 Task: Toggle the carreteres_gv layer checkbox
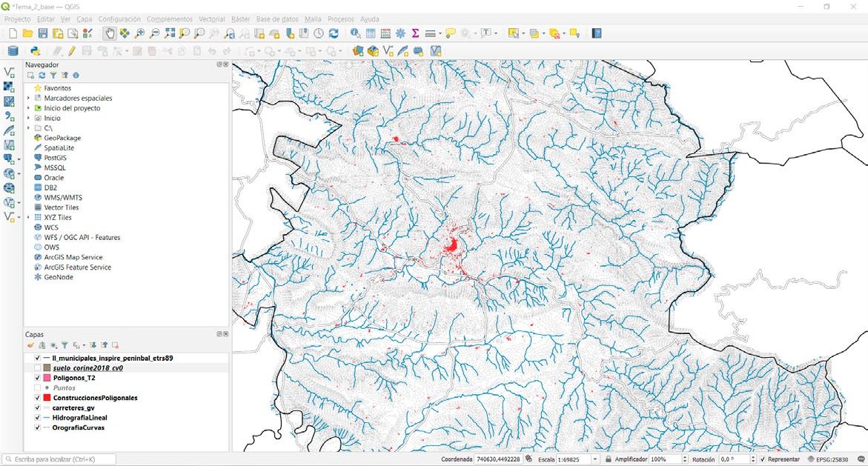(37, 408)
